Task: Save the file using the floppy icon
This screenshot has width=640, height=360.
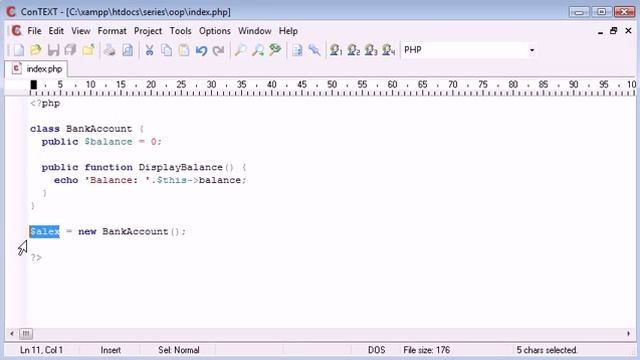Action: point(53,50)
